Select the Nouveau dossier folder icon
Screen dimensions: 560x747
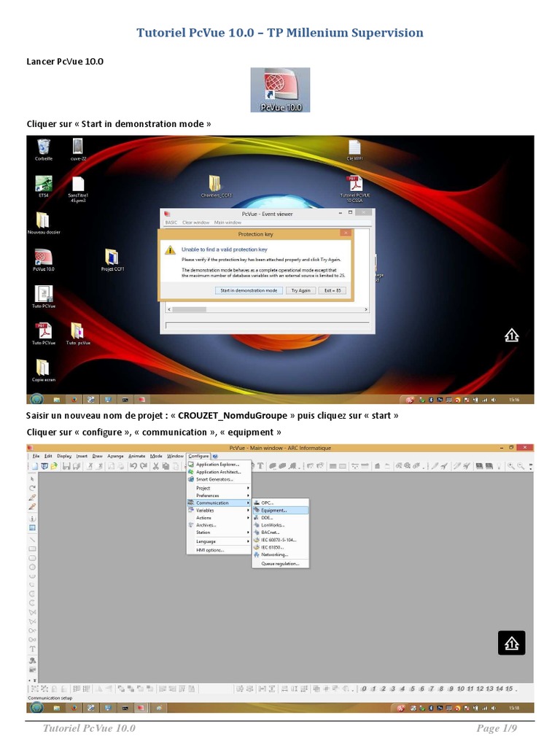click(43, 223)
